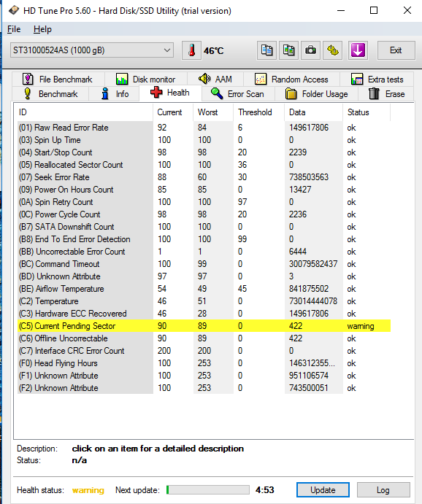Click the copy info to clipboard icon
Viewport: 422px width, 504px height.
click(266, 50)
